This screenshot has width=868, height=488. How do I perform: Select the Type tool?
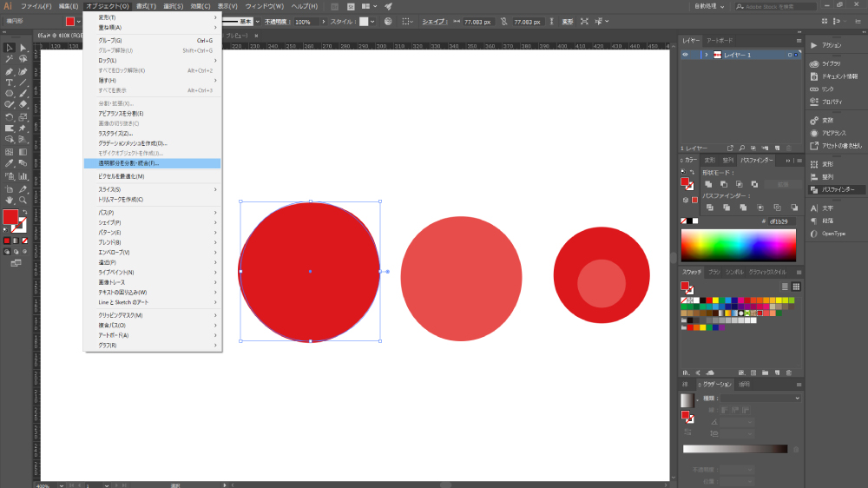(9, 82)
